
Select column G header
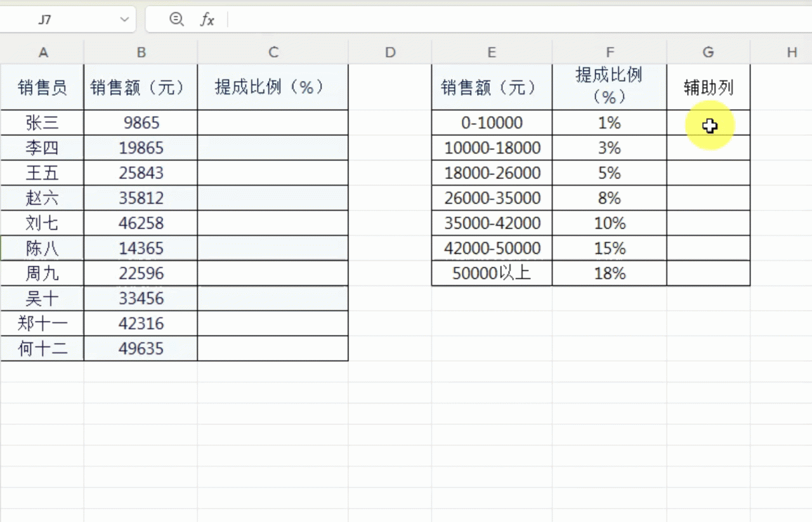pos(709,52)
